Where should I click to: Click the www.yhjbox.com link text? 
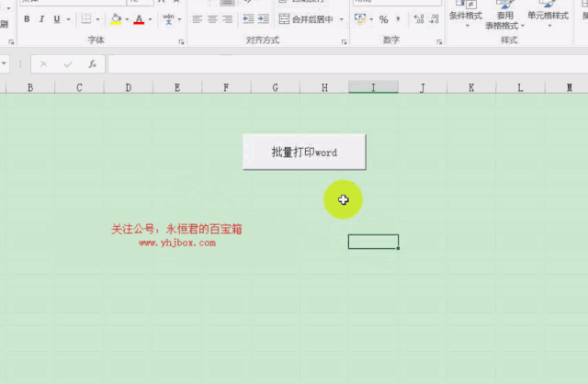click(x=177, y=243)
